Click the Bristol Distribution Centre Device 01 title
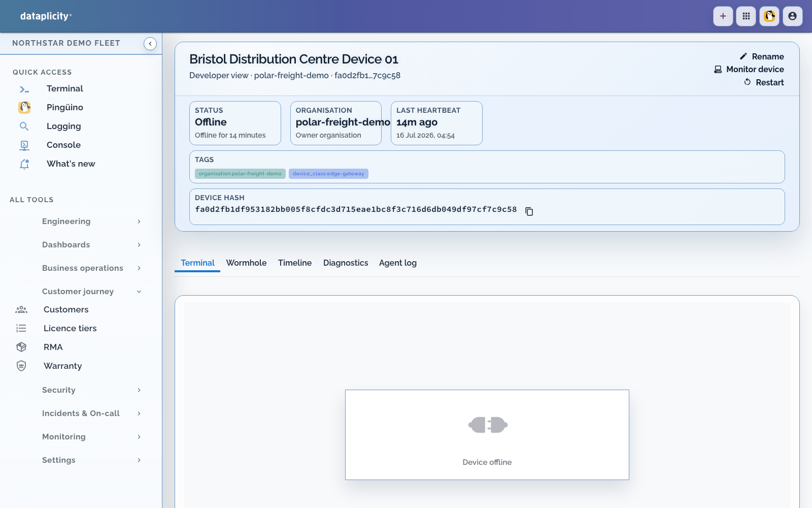 point(294,59)
